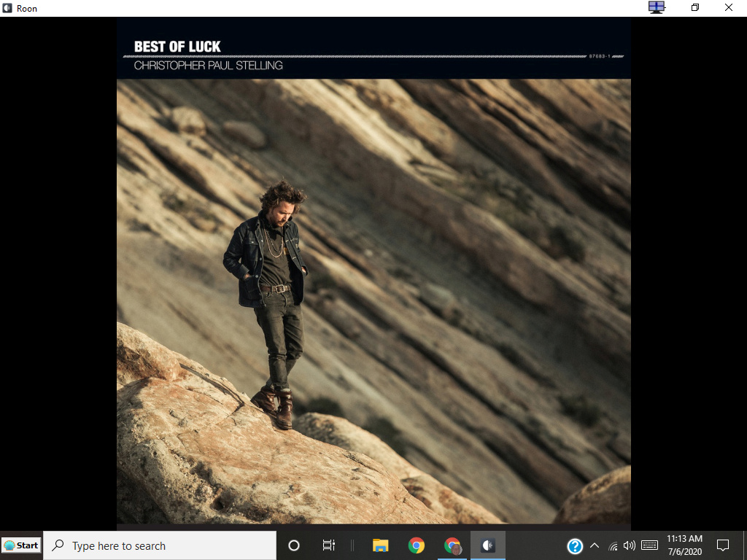Focus the 'Type here to search' box
747x560 pixels.
tap(160, 545)
